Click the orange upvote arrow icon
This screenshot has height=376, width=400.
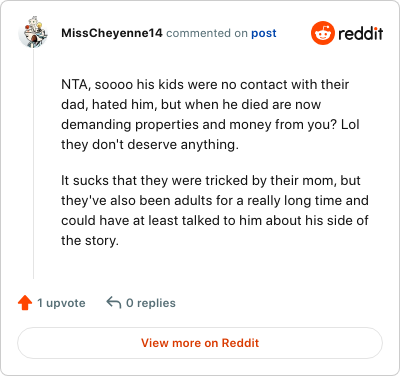pos(25,303)
